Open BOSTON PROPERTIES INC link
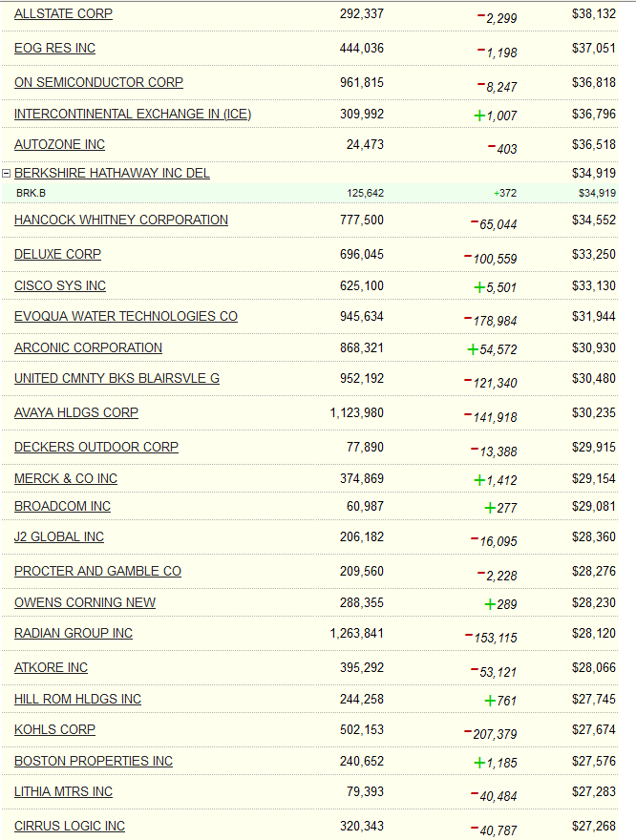 click(94, 762)
